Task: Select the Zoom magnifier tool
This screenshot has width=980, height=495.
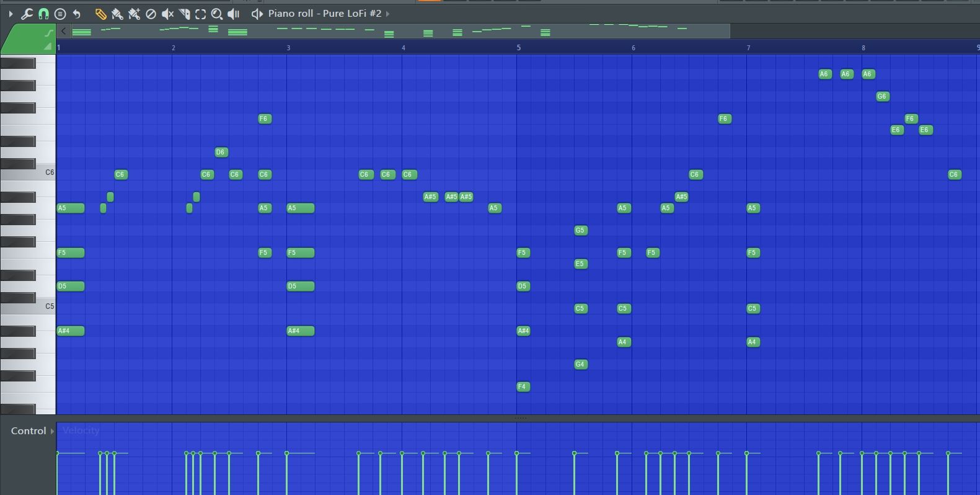Action: (x=217, y=14)
